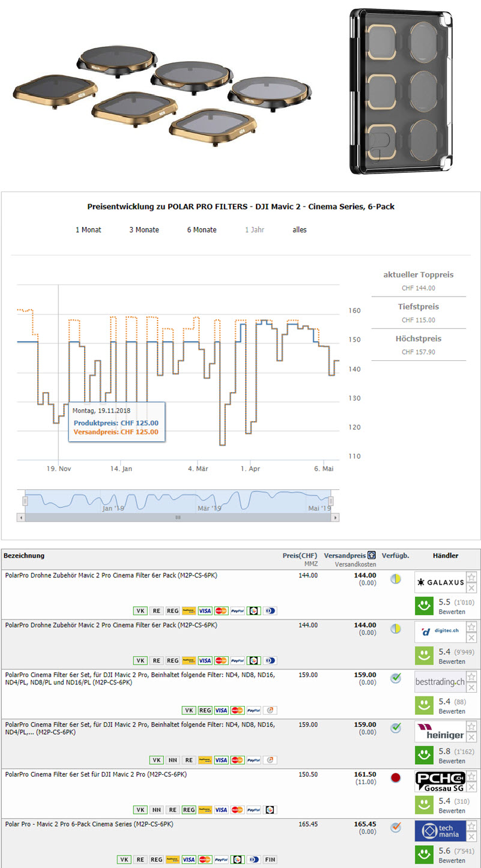
Task: Show the full price history with alles
Action: coord(300,230)
